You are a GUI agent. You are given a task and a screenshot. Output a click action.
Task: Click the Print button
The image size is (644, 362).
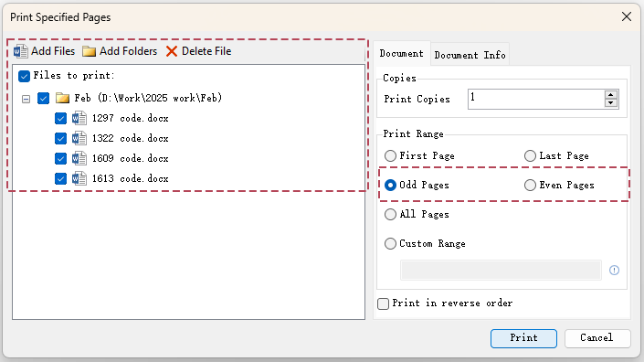[523, 338]
